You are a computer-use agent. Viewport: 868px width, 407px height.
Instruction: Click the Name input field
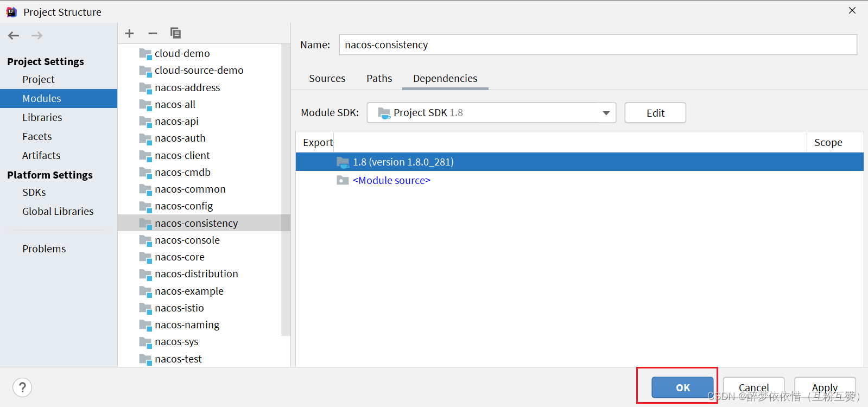598,45
